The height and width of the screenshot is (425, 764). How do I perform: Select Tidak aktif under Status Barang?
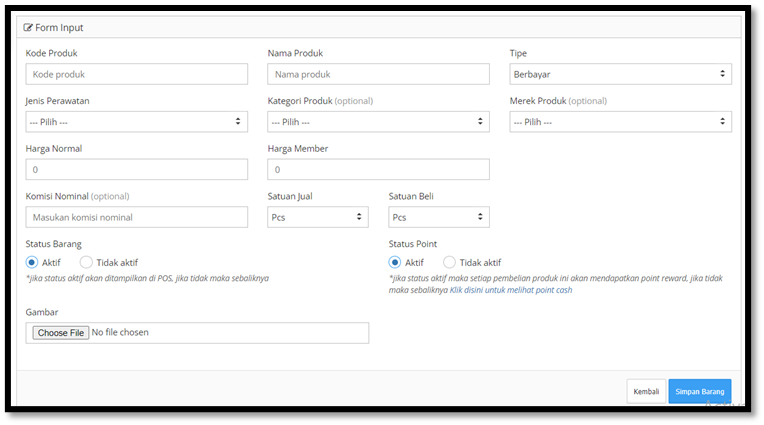click(x=86, y=262)
